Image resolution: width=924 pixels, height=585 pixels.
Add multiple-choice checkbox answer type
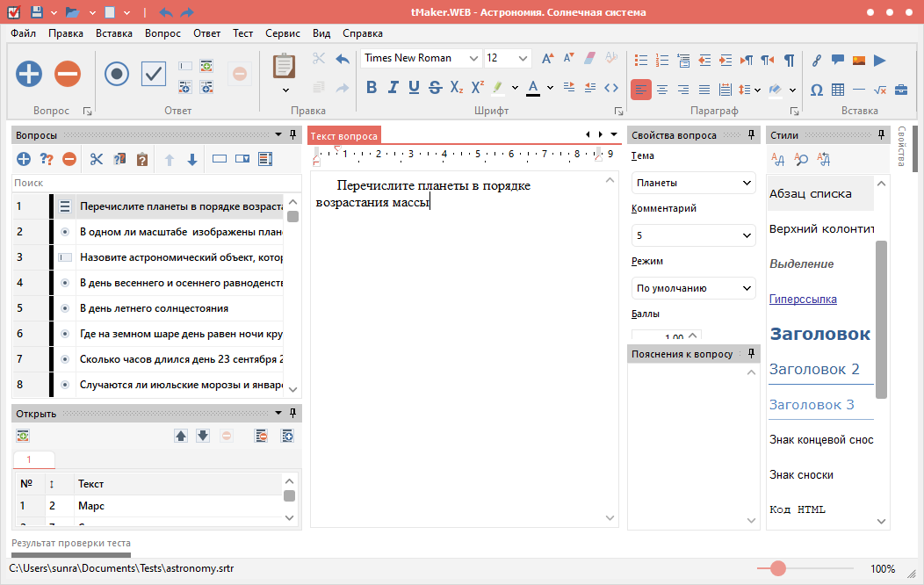point(154,75)
